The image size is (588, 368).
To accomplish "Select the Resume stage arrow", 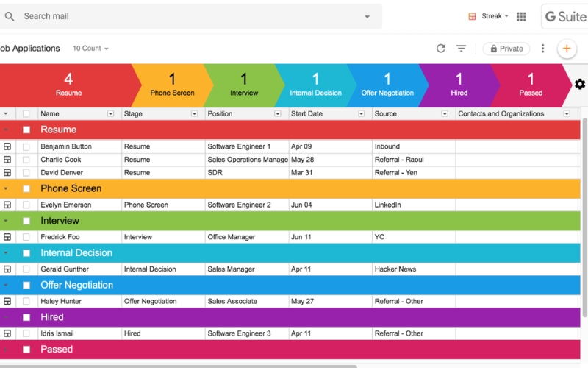I will click(68, 85).
